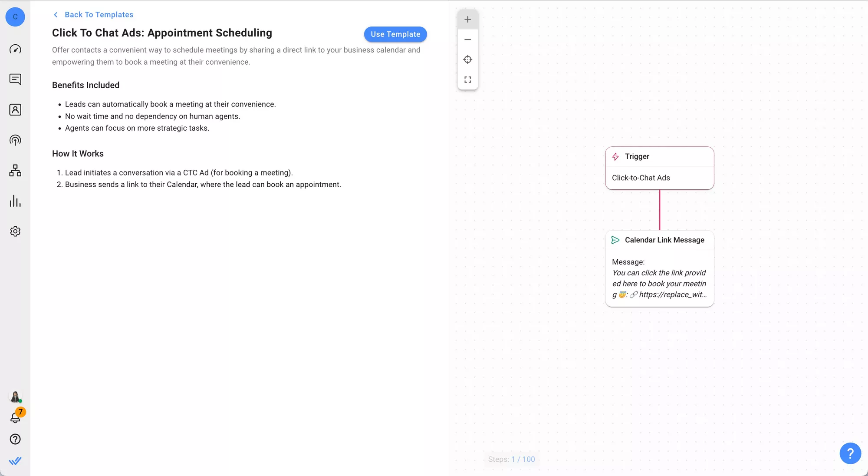Select the workflow/automation sidebar icon
Screen dimensions: 868x476
tap(15, 170)
